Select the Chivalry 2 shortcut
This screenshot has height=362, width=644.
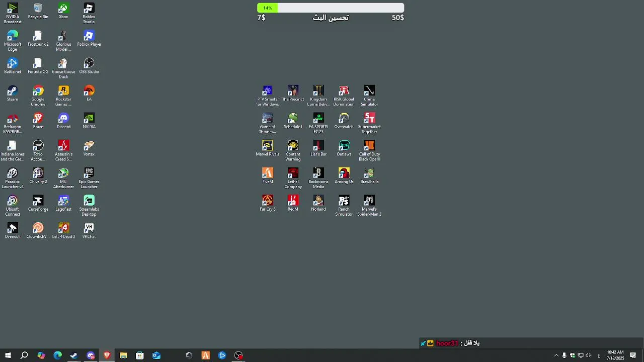click(x=38, y=176)
